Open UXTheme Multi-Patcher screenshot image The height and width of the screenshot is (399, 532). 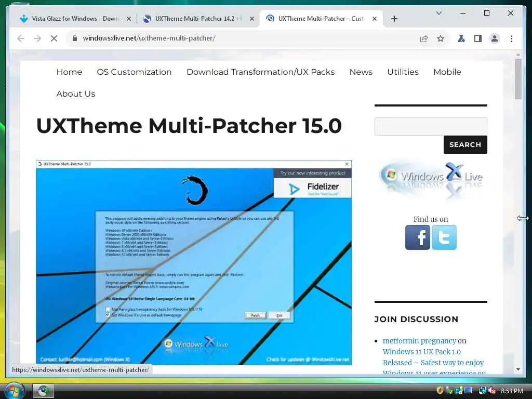point(194,262)
